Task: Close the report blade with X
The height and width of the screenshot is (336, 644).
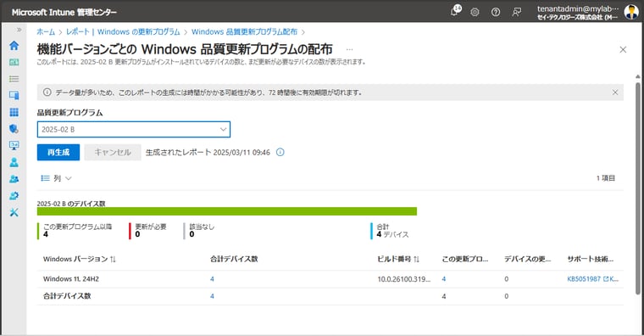Action: tap(623, 50)
